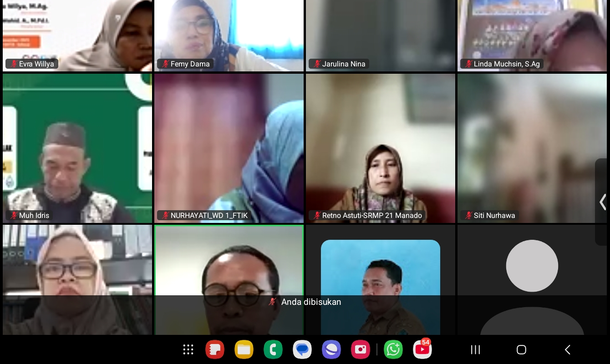This screenshot has height=364, width=610.
Task: Select Siti Nurhawa's video tile
Action: click(532, 148)
